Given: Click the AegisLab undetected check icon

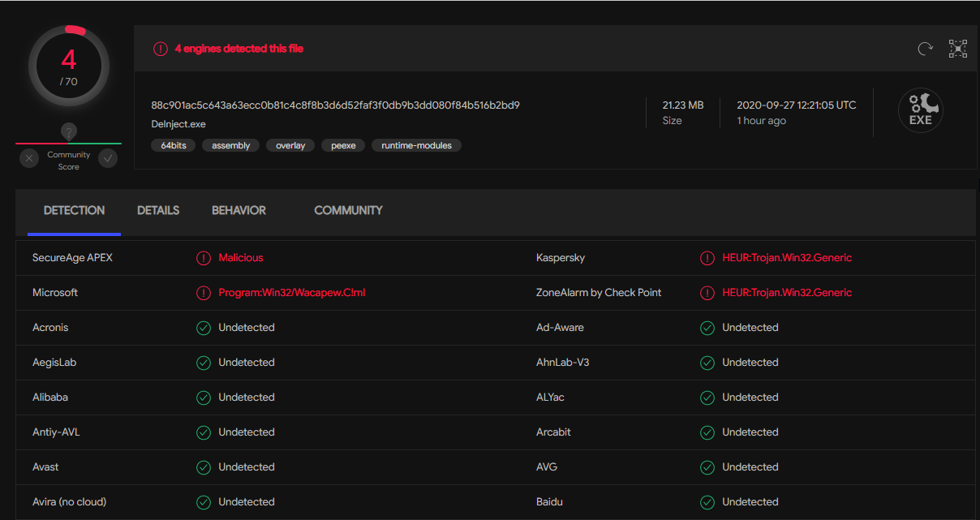Looking at the screenshot, I should 204,363.
